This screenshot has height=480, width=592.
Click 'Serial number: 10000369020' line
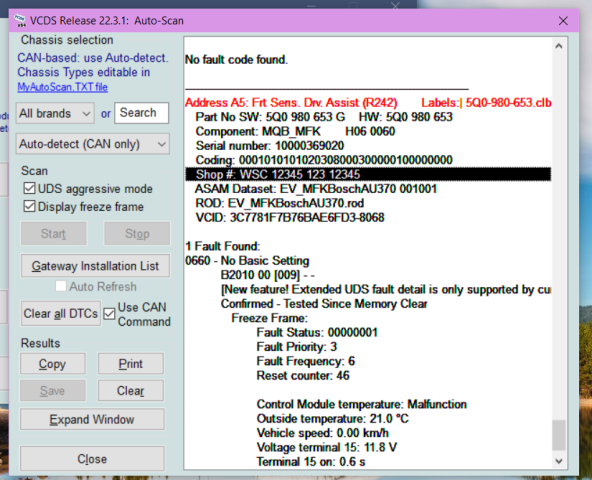(270, 146)
